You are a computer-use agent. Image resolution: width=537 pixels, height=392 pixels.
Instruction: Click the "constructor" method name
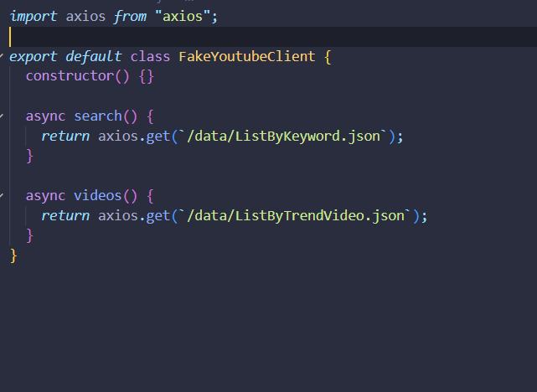(70, 76)
